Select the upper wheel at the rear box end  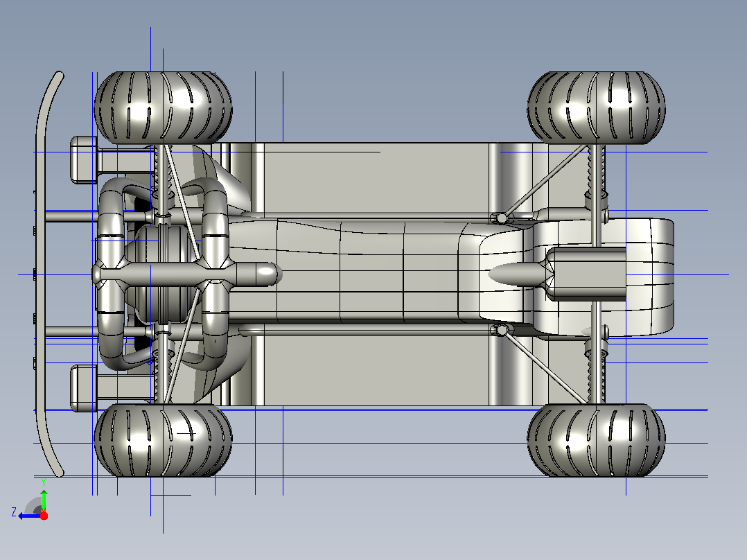point(596,107)
